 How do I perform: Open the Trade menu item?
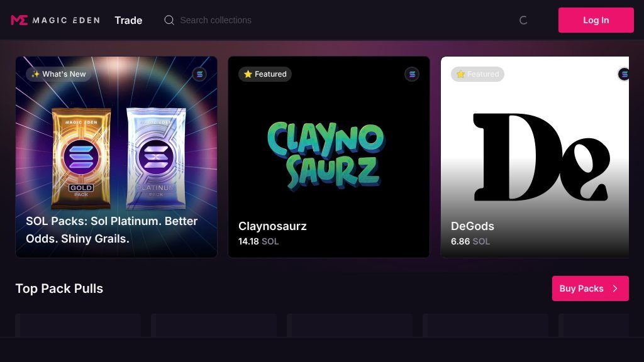pyautogui.click(x=128, y=20)
